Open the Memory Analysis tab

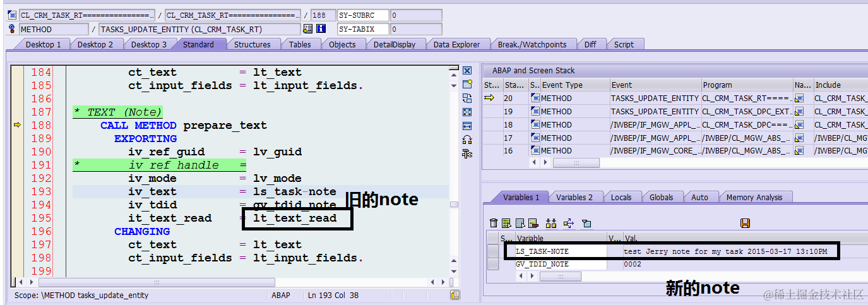pyautogui.click(x=754, y=197)
